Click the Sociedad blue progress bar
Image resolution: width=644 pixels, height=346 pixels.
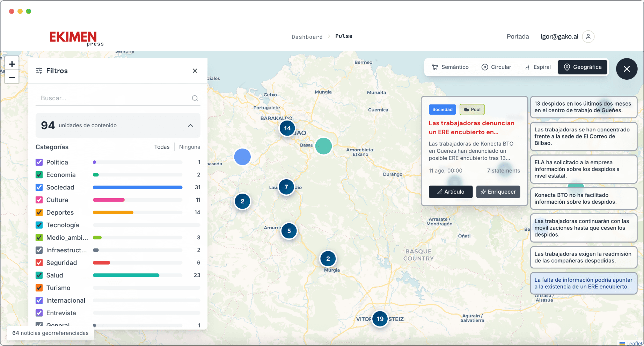click(x=138, y=187)
